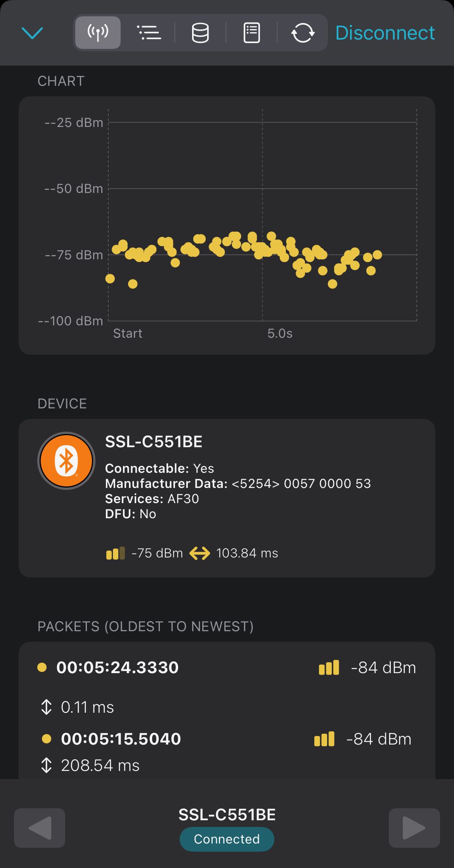The height and width of the screenshot is (868, 454).
Task: Tap the up-down arrow beside 0.11 ms
Action: point(46,707)
